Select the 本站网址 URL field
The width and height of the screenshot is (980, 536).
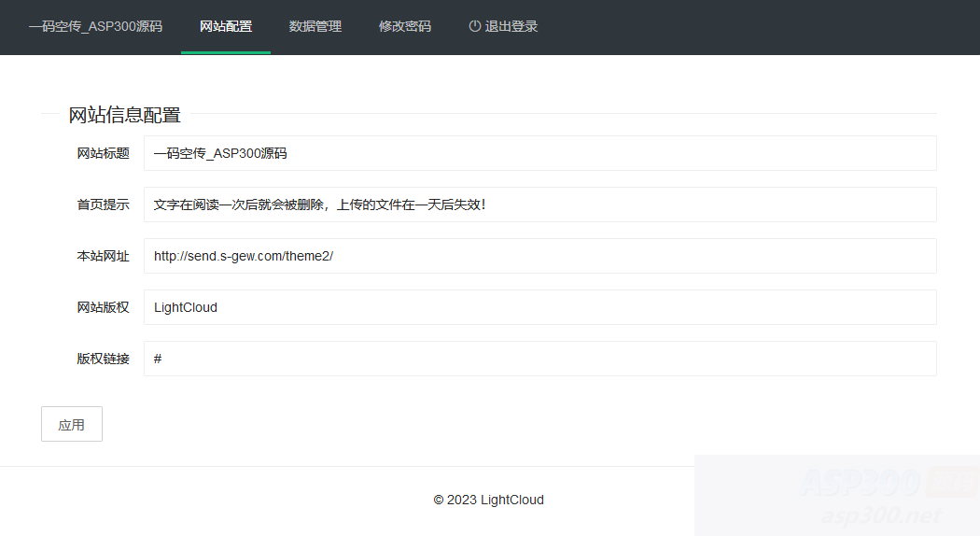pyautogui.click(x=539, y=256)
